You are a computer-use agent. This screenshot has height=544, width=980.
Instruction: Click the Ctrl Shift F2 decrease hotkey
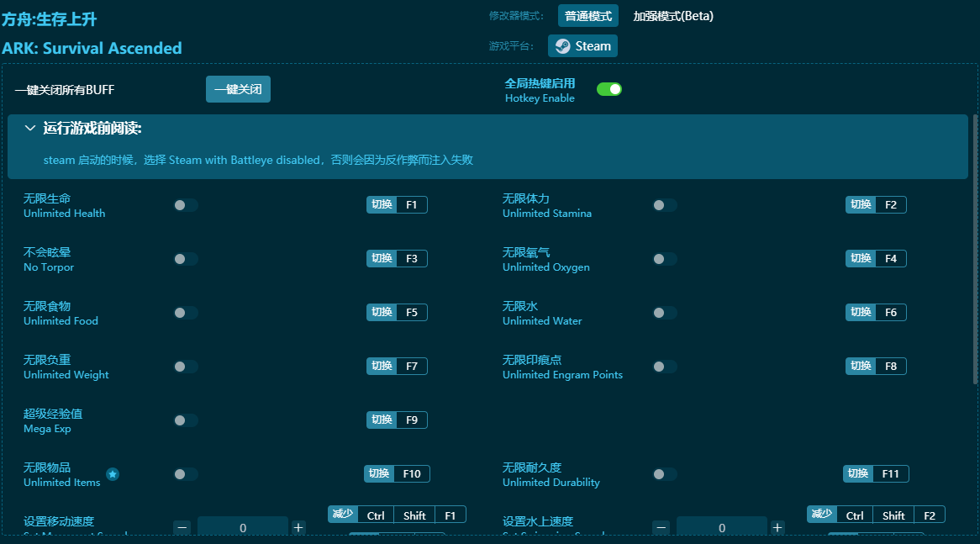[x=876, y=515]
